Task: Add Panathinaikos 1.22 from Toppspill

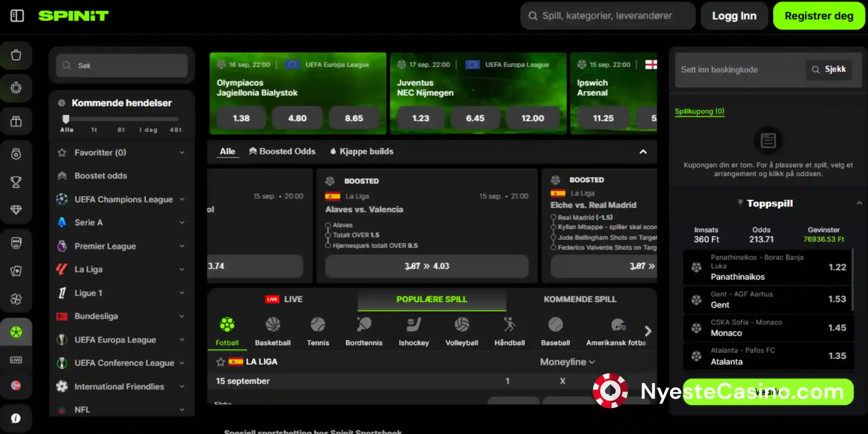Action: click(x=767, y=267)
